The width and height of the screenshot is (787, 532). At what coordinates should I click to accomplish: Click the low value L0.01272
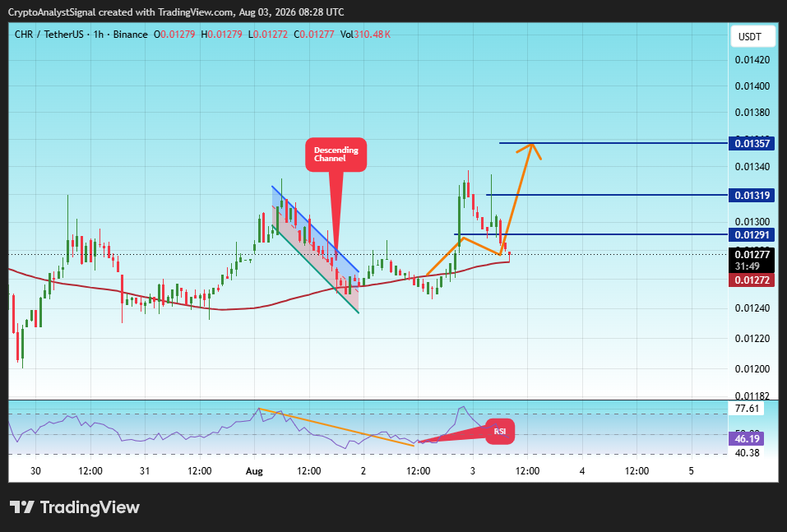click(x=267, y=35)
